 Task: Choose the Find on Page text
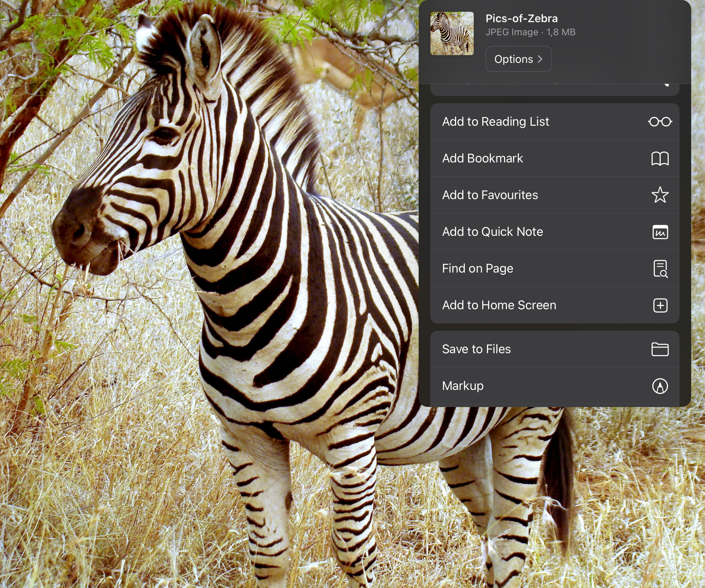(478, 269)
